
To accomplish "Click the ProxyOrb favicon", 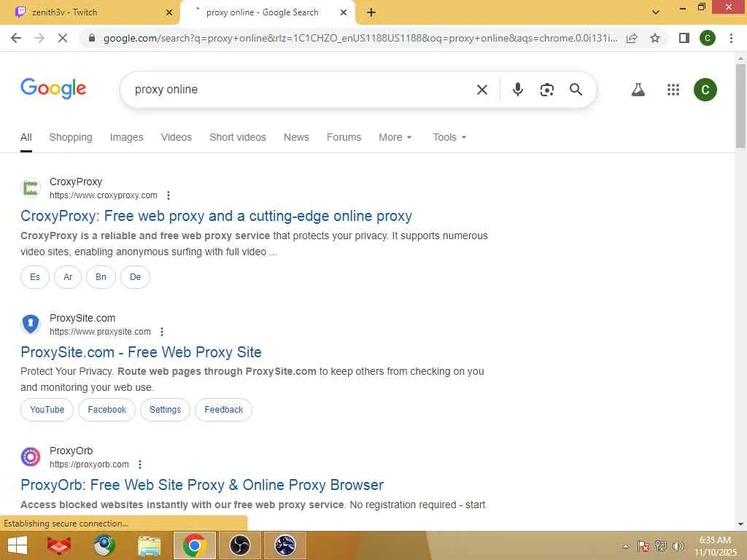I will tap(31, 457).
